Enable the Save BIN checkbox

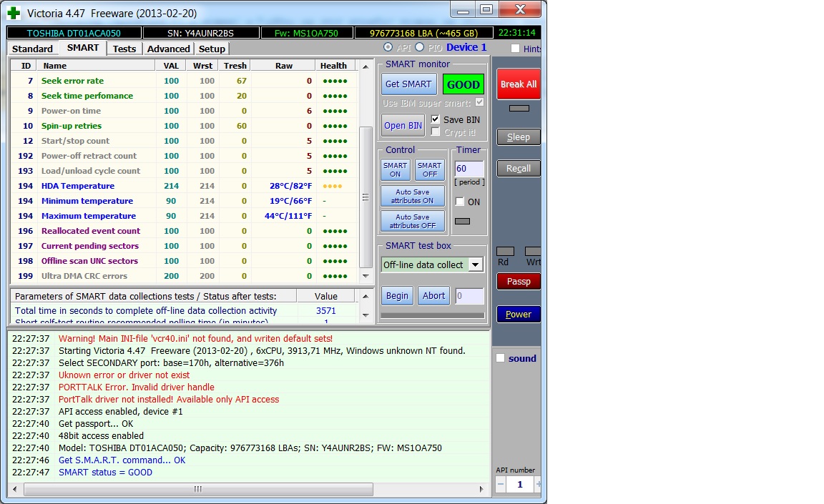tap(436, 119)
